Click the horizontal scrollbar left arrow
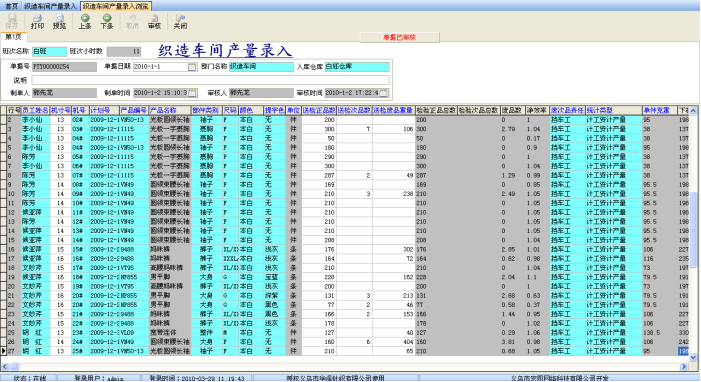 [x=4, y=366]
